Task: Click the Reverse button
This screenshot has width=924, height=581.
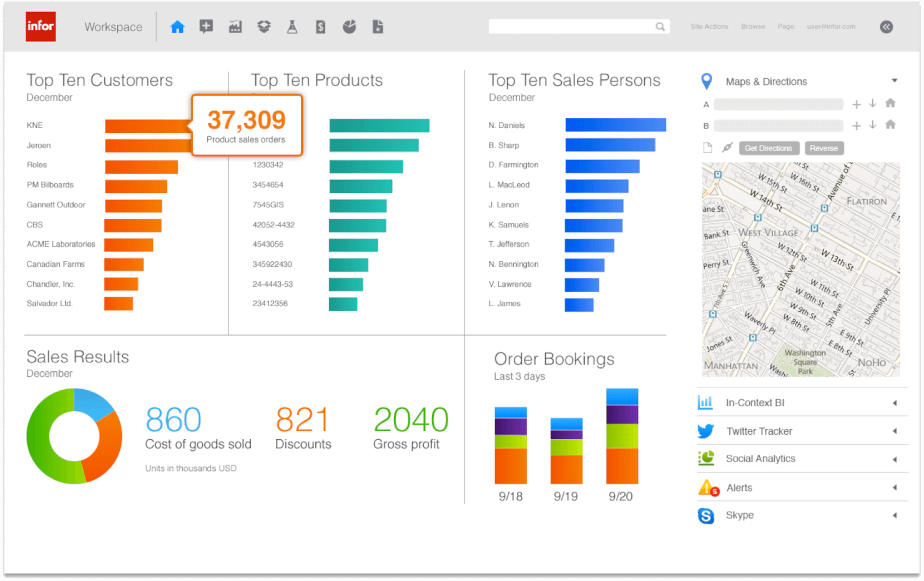Action: (824, 148)
